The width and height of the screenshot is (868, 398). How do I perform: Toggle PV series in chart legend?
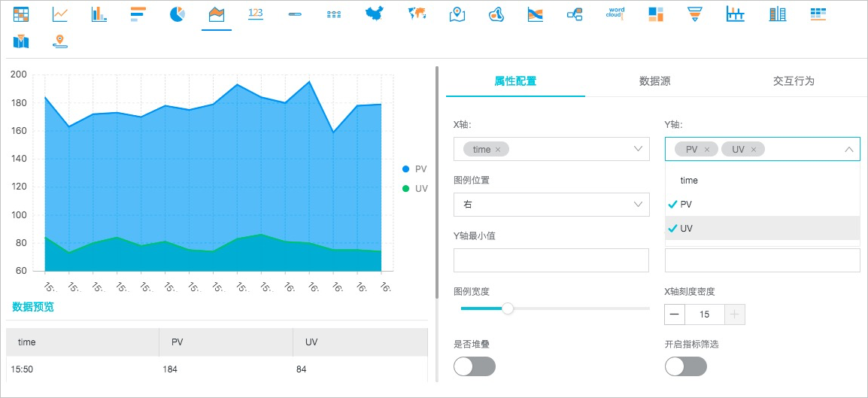click(x=414, y=169)
